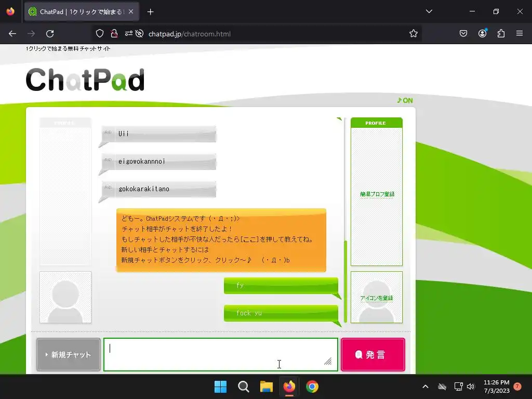Open the extensions puzzle icon
This screenshot has height=399, width=532.
[501, 34]
